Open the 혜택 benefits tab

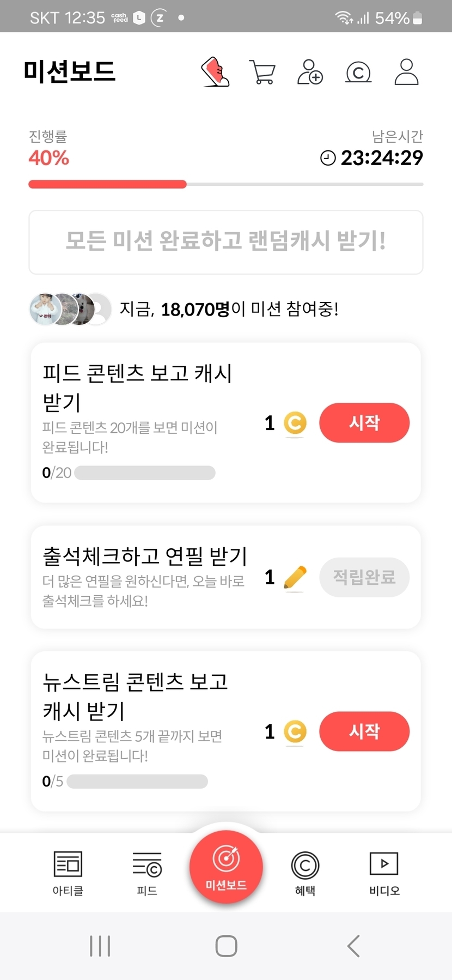(305, 873)
